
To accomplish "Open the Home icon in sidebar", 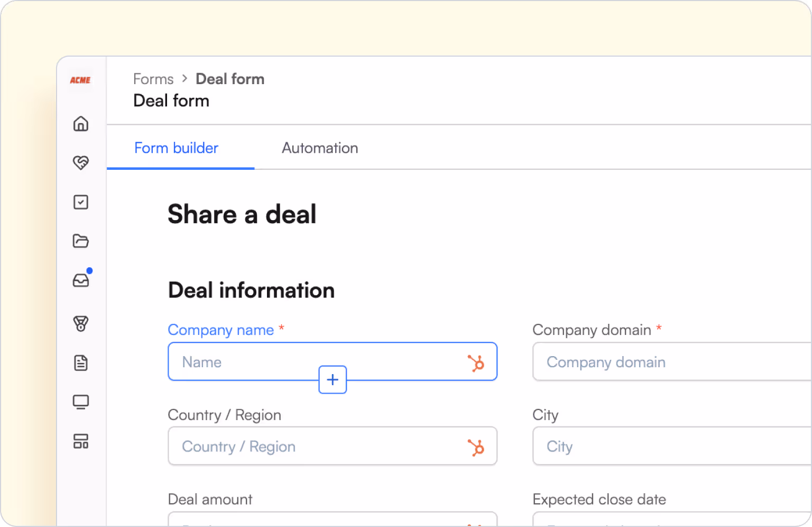I will (81, 124).
